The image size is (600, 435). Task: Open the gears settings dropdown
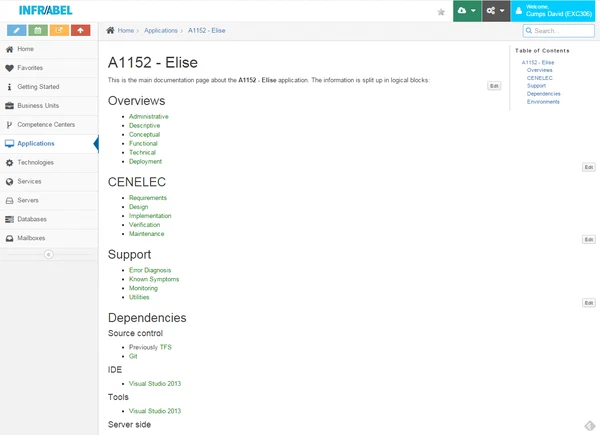point(496,11)
